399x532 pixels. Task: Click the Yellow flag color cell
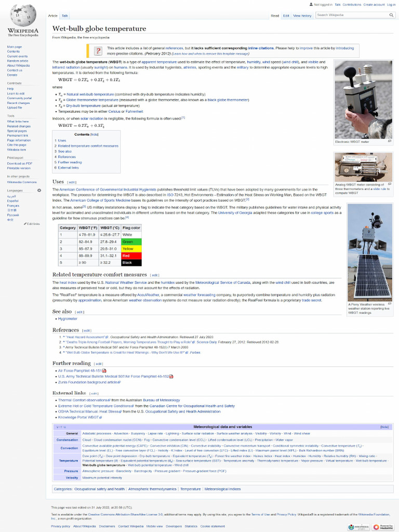pyautogui.click(x=131, y=249)
